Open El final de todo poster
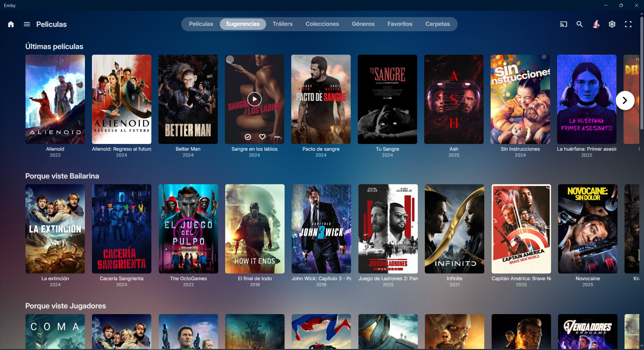The height and width of the screenshot is (350, 644). [255, 229]
